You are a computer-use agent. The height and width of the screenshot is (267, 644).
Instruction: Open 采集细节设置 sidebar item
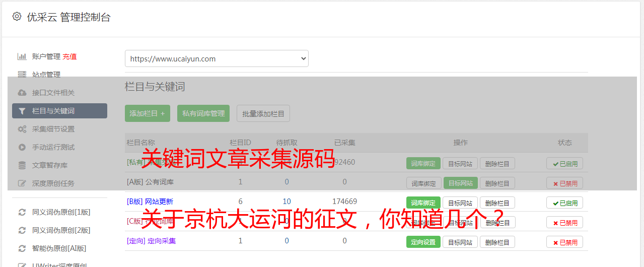pyautogui.click(x=53, y=129)
